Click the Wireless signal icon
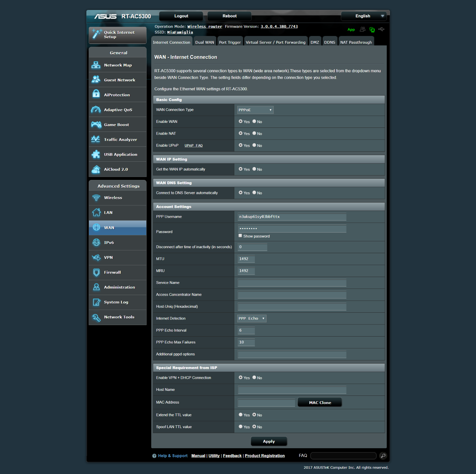This screenshot has height=474, width=476. tap(96, 198)
